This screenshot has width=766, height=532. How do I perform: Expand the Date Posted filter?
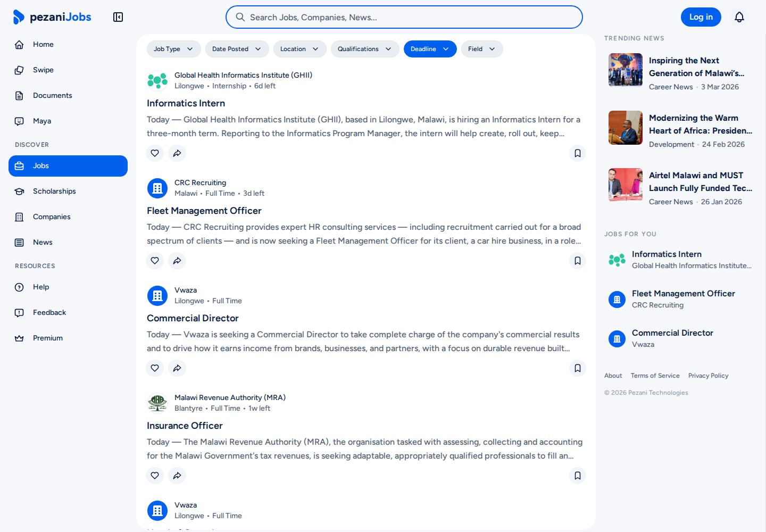point(237,49)
